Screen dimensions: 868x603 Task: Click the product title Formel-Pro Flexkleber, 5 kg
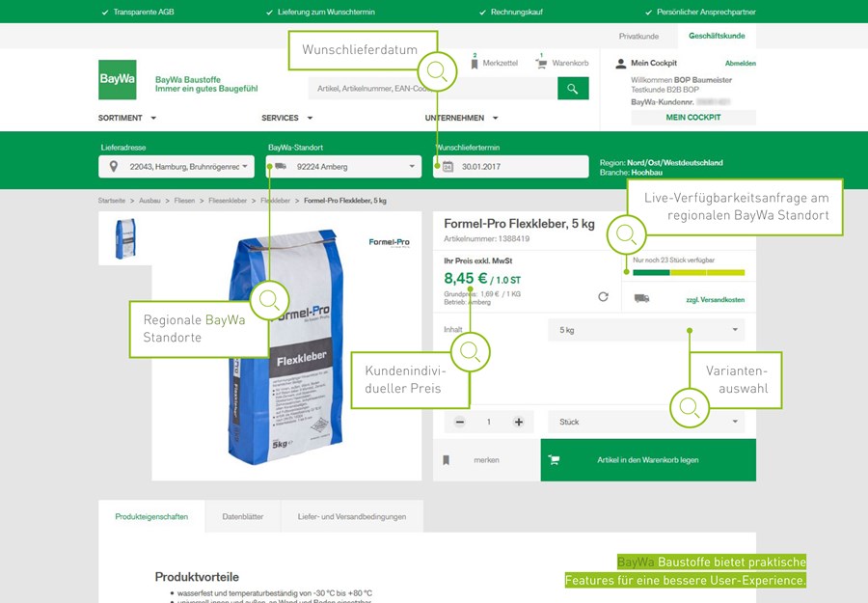[519, 224]
